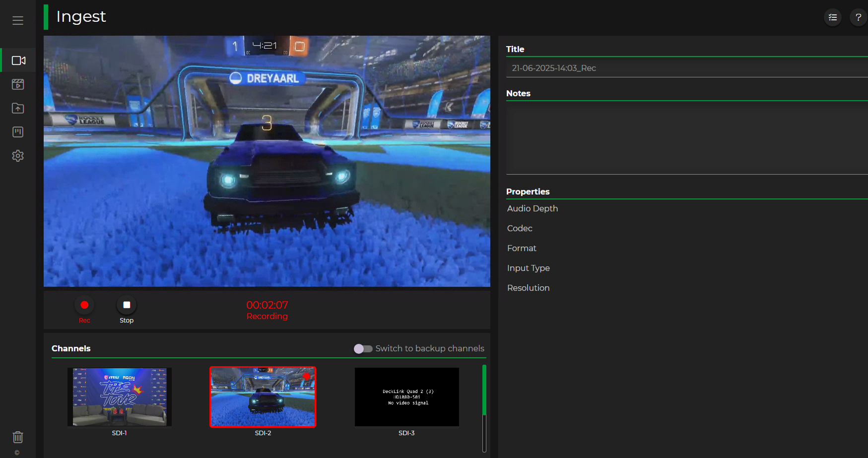Toggle Switch to backup channels

363,349
